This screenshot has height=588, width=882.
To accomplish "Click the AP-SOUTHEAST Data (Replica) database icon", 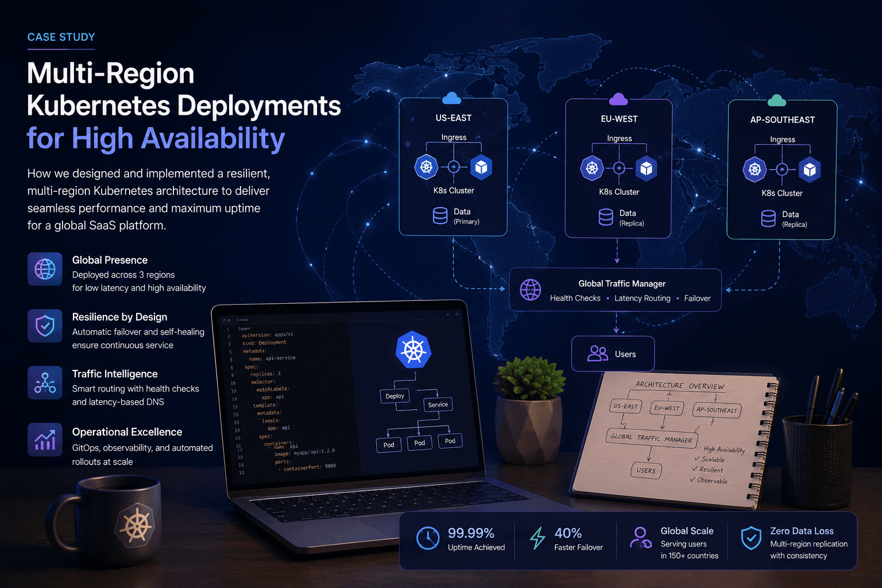I will point(768,219).
